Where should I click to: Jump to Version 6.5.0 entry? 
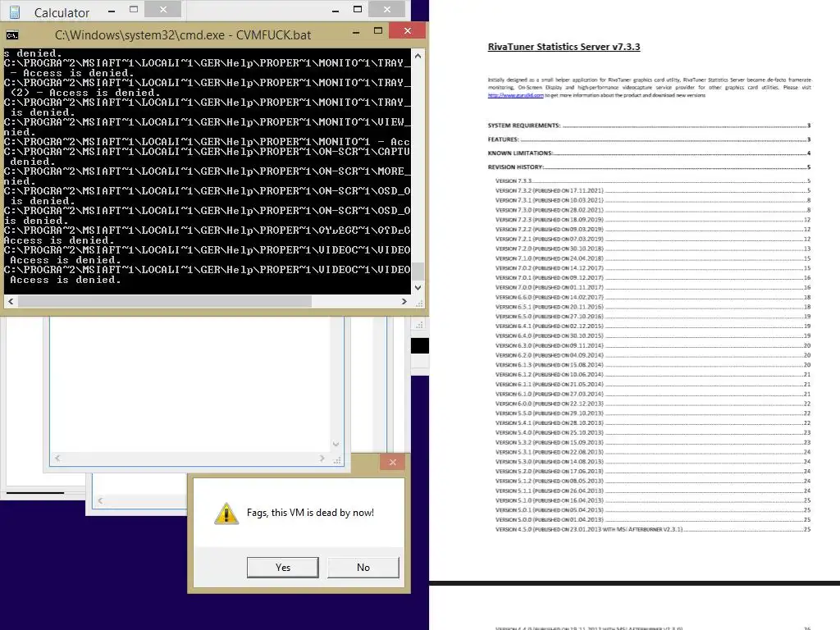[x=652, y=317]
